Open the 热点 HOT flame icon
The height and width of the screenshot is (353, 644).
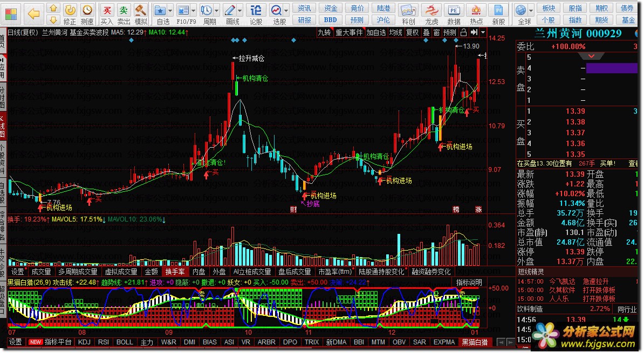tap(476, 10)
